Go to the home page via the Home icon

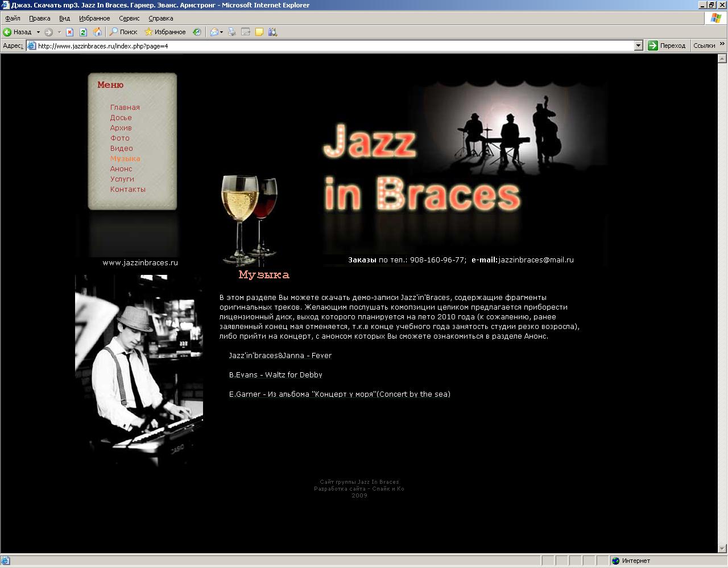tap(98, 32)
